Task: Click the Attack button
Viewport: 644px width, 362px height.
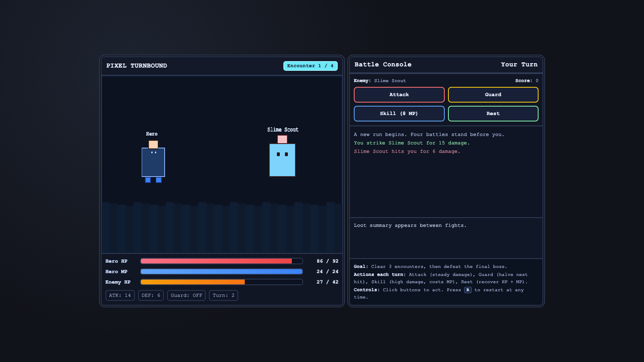Action: coord(399,95)
